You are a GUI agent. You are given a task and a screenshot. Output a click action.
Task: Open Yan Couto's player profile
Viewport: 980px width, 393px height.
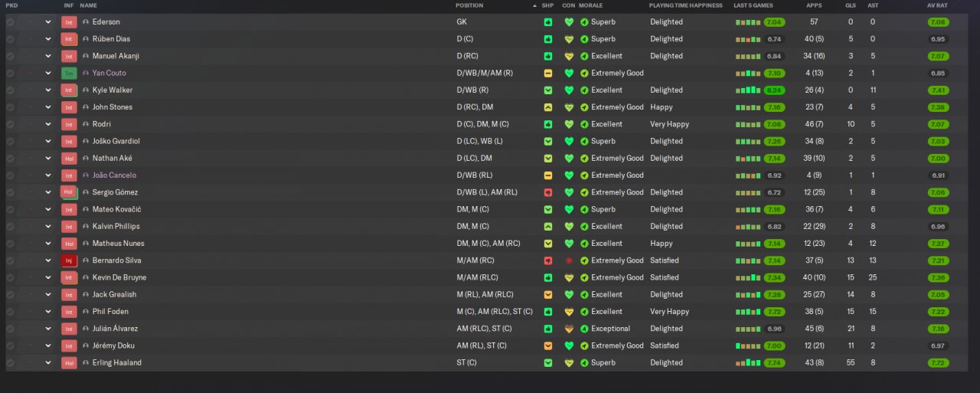[109, 74]
